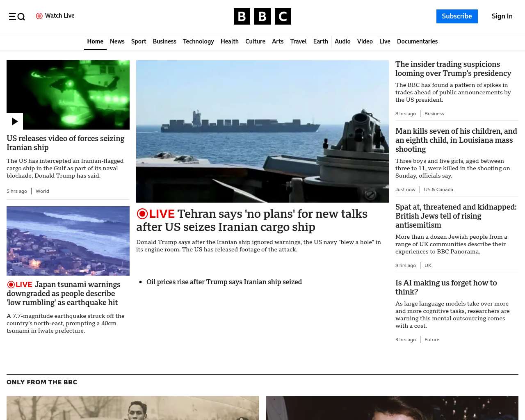The height and width of the screenshot is (420, 525).
Task: Play the Iranian ship seizure video
Action: (x=15, y=121)
